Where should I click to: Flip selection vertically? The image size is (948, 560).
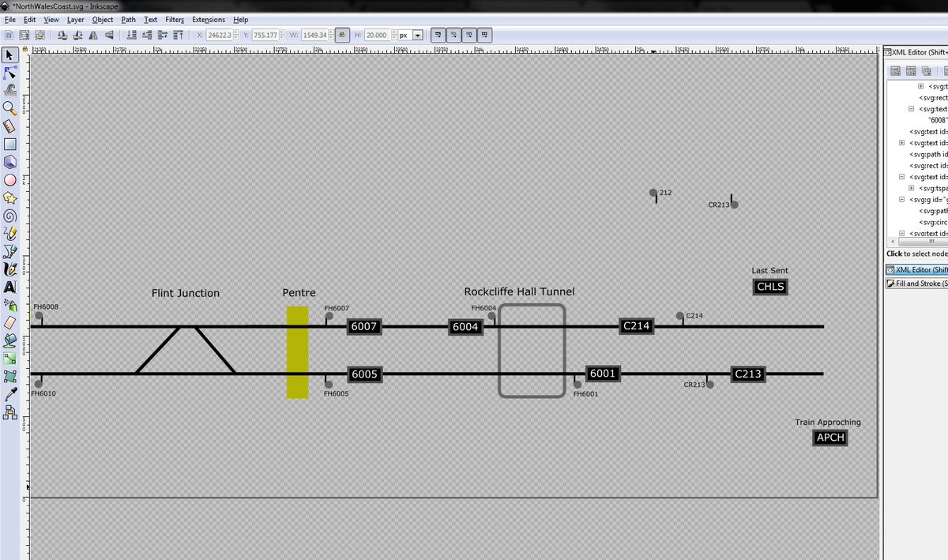(109, 35)
